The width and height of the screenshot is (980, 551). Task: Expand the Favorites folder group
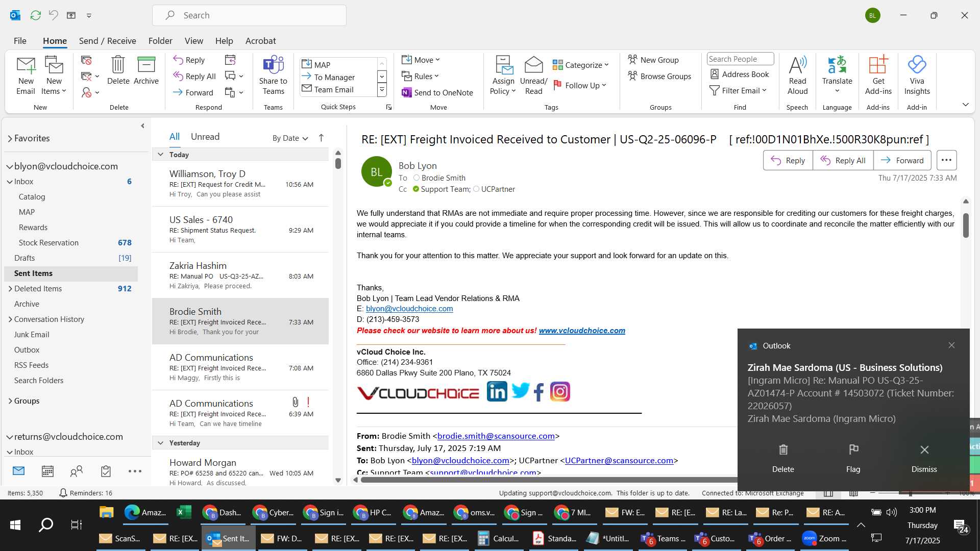pyautogui.click(x=10, y=138)
